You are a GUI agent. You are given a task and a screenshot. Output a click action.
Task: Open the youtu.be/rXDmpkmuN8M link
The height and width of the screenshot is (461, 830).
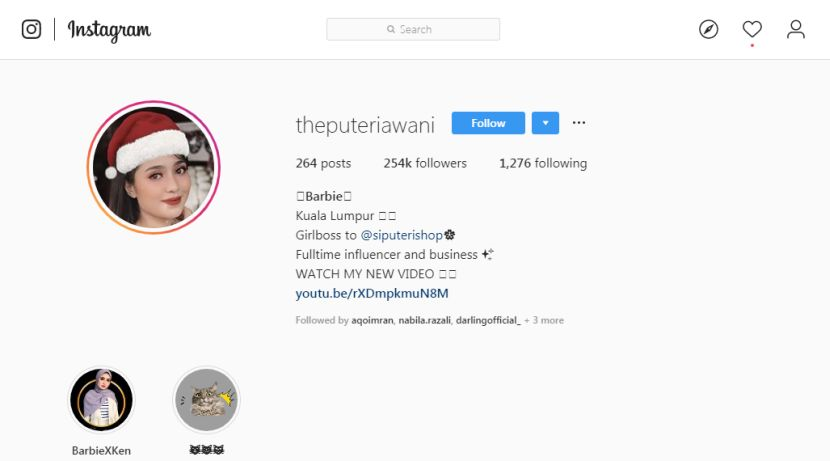click(x=372, y=293)
